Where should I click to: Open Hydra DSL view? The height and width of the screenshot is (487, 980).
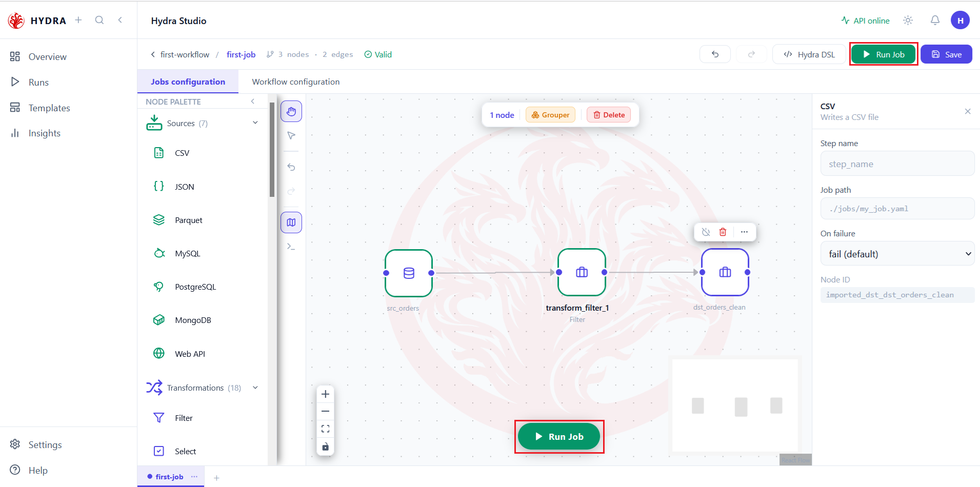809,54
